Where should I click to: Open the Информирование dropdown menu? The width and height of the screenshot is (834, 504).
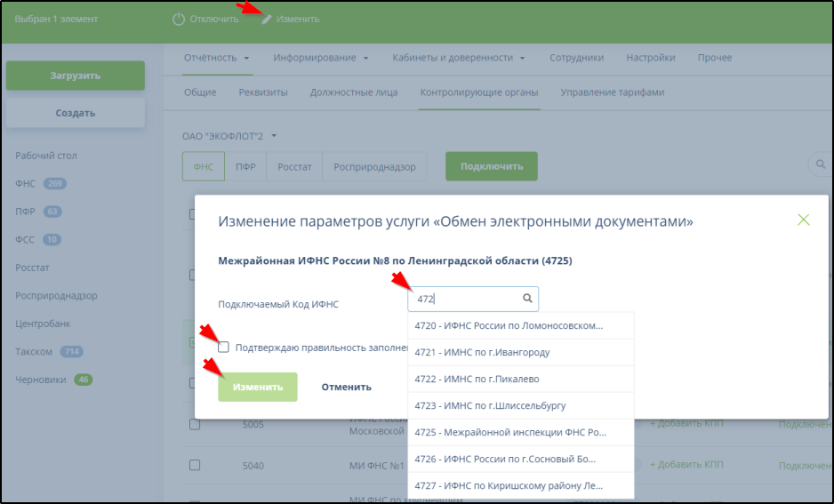[320, 58]
